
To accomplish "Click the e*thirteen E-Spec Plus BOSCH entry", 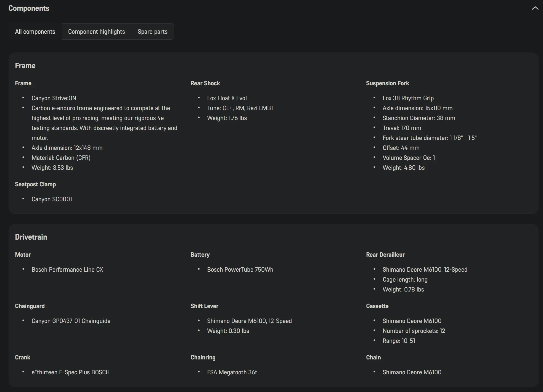I will [x=71, y=372].
